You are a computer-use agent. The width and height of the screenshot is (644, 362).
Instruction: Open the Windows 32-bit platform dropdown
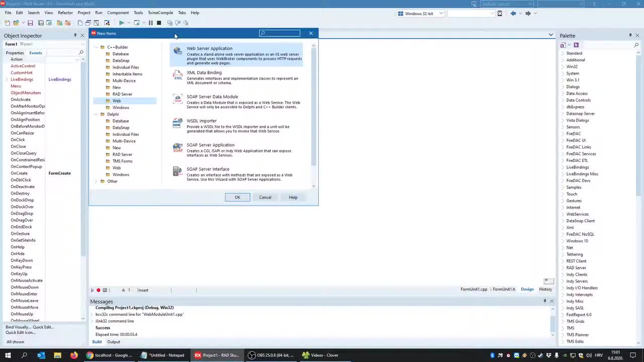(441, 13)
